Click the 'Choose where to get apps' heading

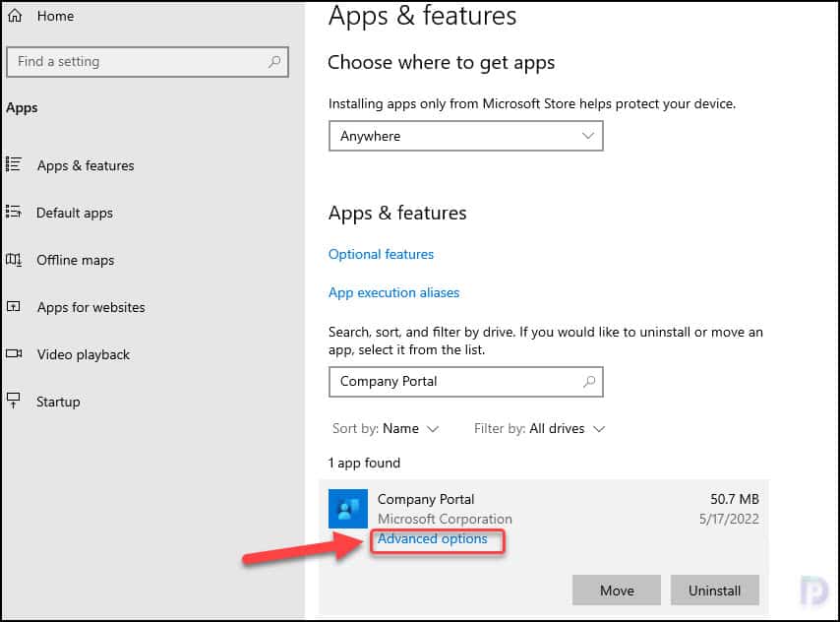pos(441,63)
